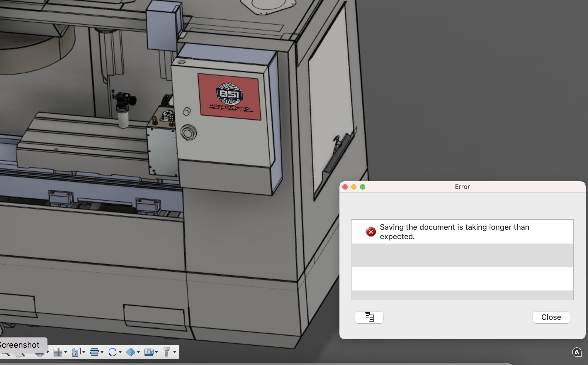The width and height of the screenshot is (588, 365).
Task: Expand the sync arrows dropdown arrow
Action: pyautogui.click(x=120, y=352)
